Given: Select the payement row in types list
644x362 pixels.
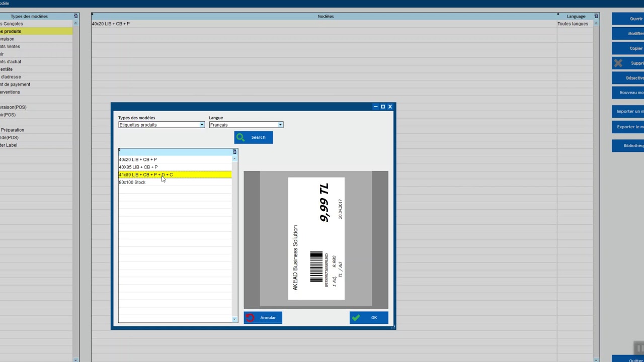Looking at the screenshot, I should (36, 84).
